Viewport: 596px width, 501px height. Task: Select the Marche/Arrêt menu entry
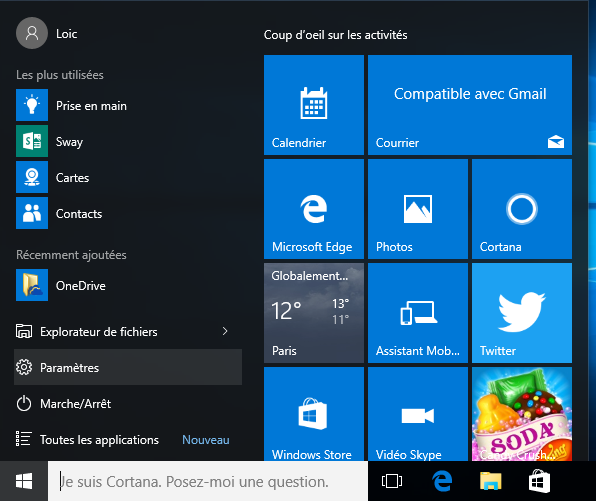coord(128,403)
